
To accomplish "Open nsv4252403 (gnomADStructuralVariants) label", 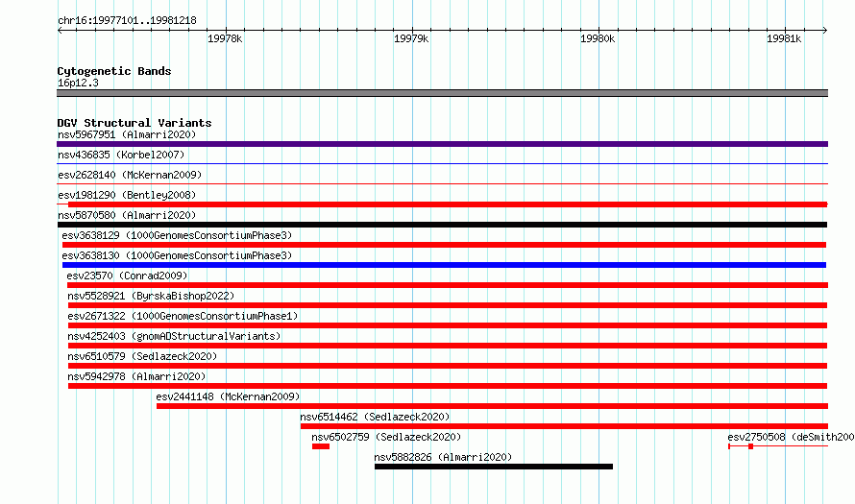I will pos(174,336).
